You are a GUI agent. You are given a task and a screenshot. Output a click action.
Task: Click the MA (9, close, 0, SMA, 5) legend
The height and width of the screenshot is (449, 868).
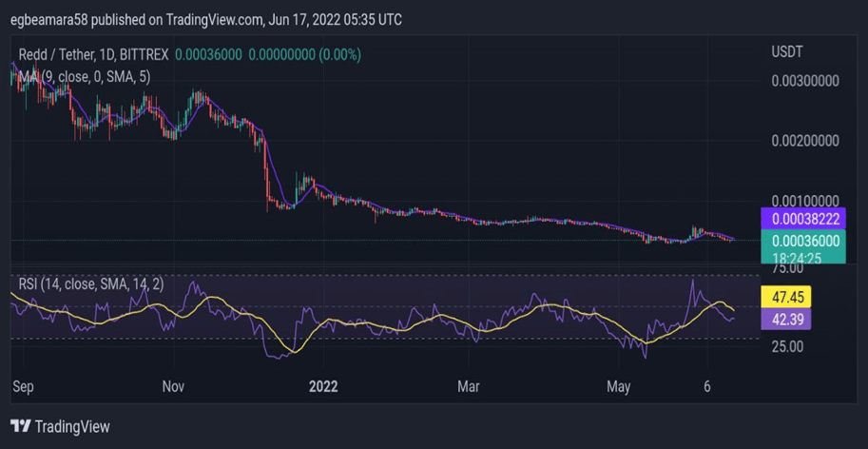point(86,76)
